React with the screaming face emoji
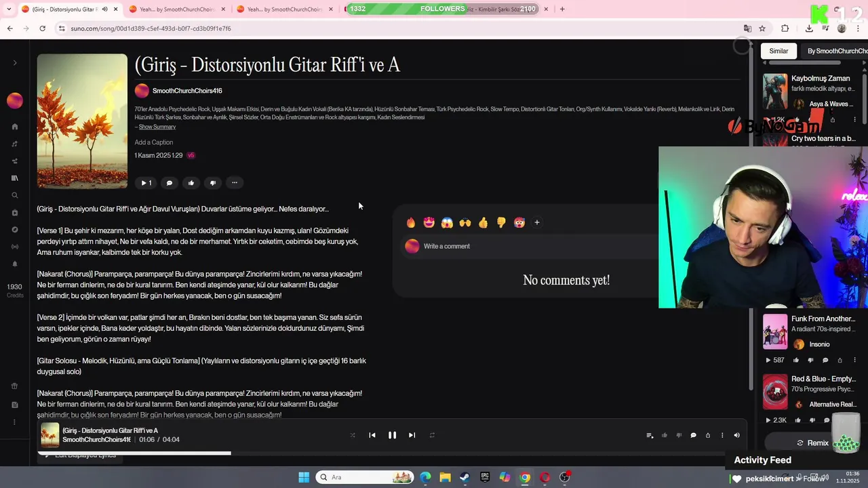The height and width of the screenshot is (488, 868). tap(447, 222)
